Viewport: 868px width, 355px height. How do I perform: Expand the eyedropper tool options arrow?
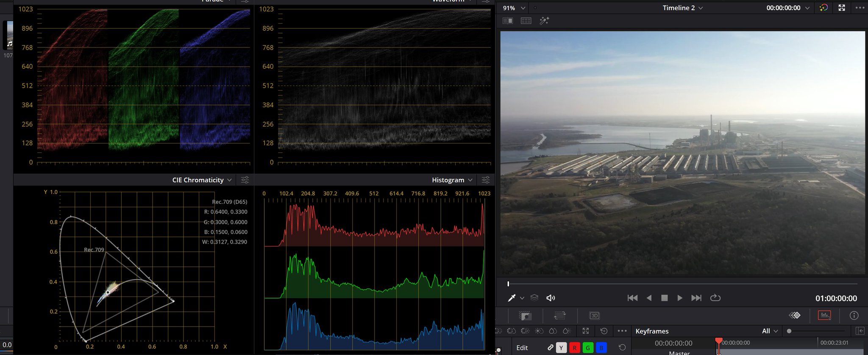point(522,298)
